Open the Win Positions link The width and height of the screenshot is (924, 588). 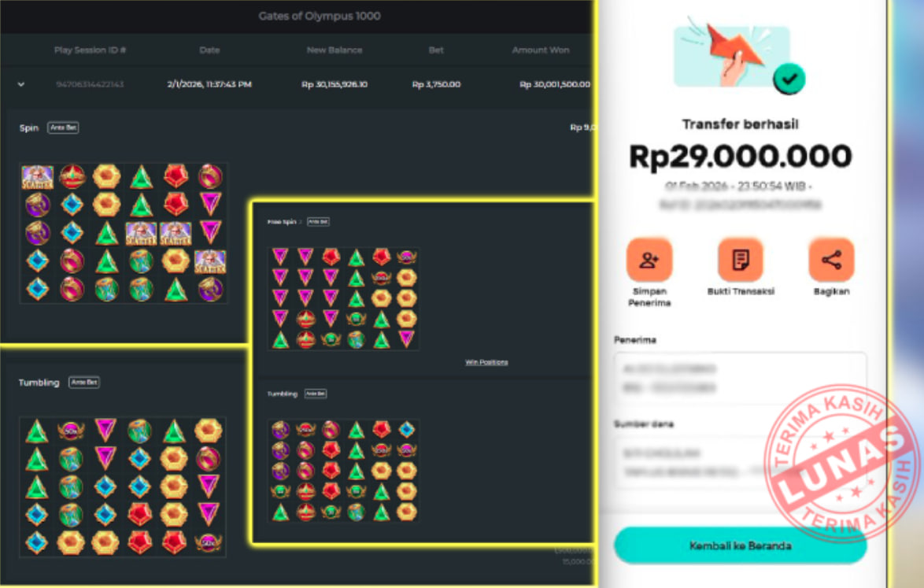pyautogui.click(x=486, y=362)
